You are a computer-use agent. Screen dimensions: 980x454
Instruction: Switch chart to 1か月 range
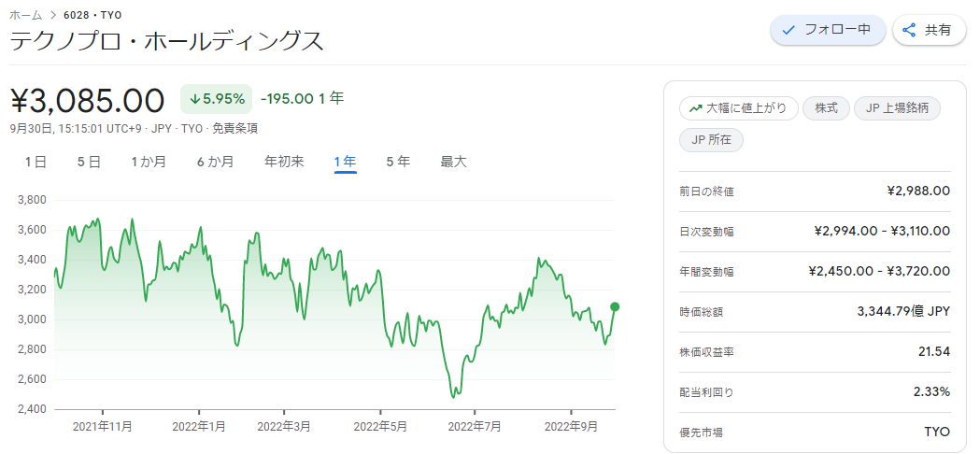coord(149,162)
